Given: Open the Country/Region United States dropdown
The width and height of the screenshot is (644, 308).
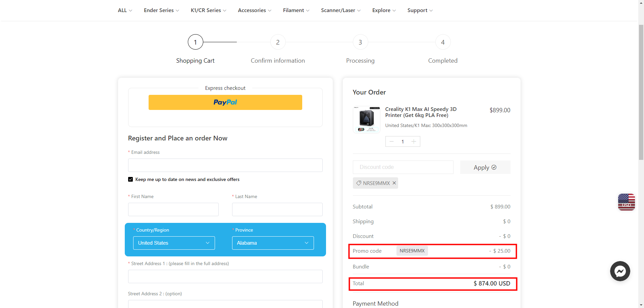Looking at the screenshot, I should [x=174, y=243].
